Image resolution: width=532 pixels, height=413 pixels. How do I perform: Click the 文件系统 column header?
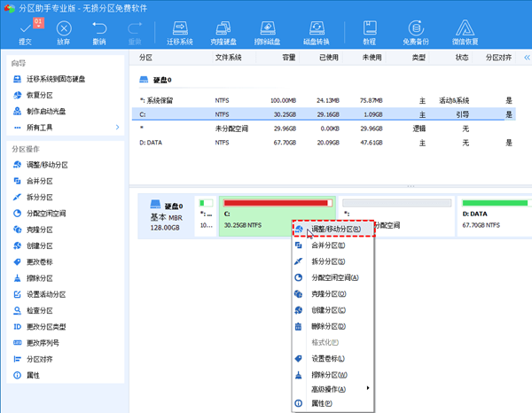click(x=229, y=58)
